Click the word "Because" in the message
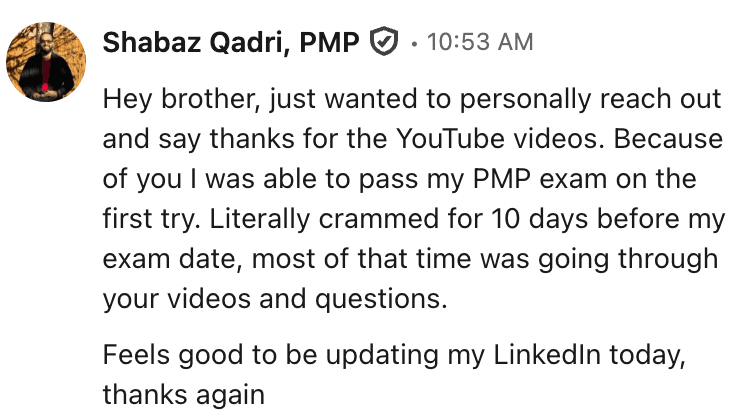 tap(668, 139)
